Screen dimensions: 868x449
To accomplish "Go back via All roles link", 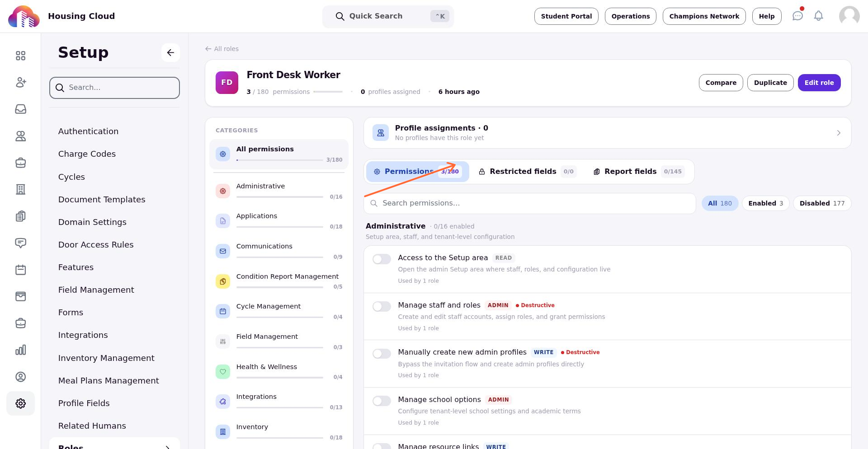I will [x=222, y=49].
